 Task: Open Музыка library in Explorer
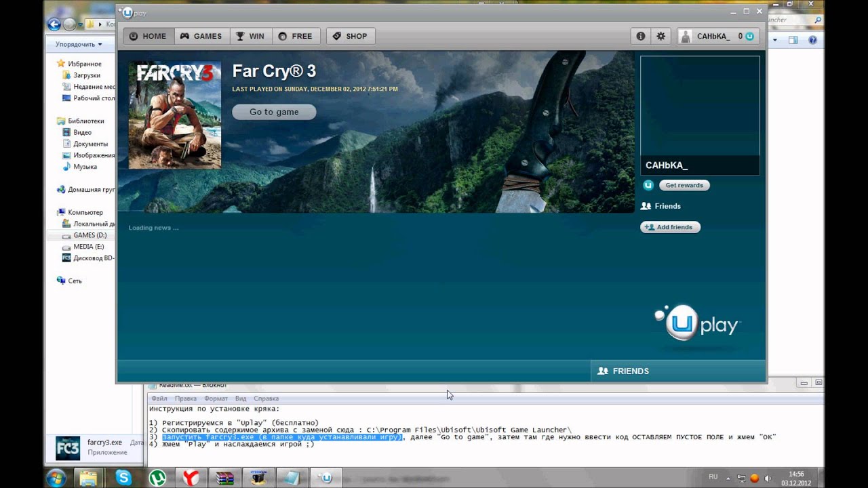click(79, 167)
